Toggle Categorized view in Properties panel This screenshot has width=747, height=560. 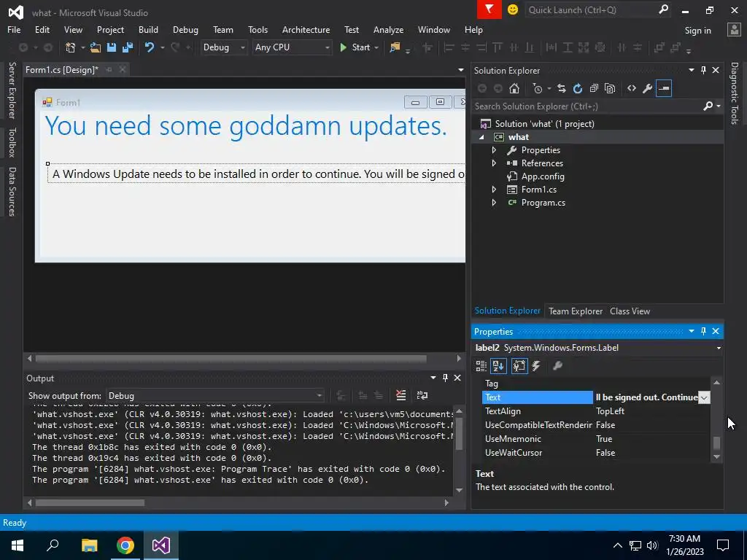481,366
